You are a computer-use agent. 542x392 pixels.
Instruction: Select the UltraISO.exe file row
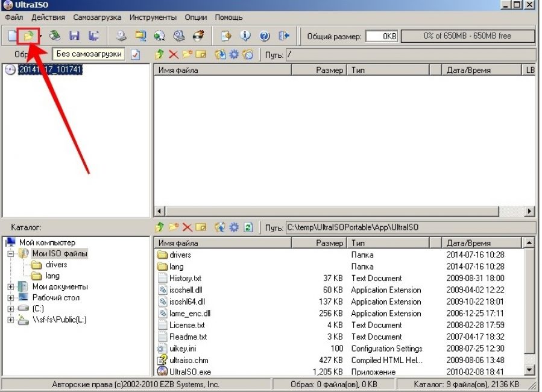click(339, 372)
